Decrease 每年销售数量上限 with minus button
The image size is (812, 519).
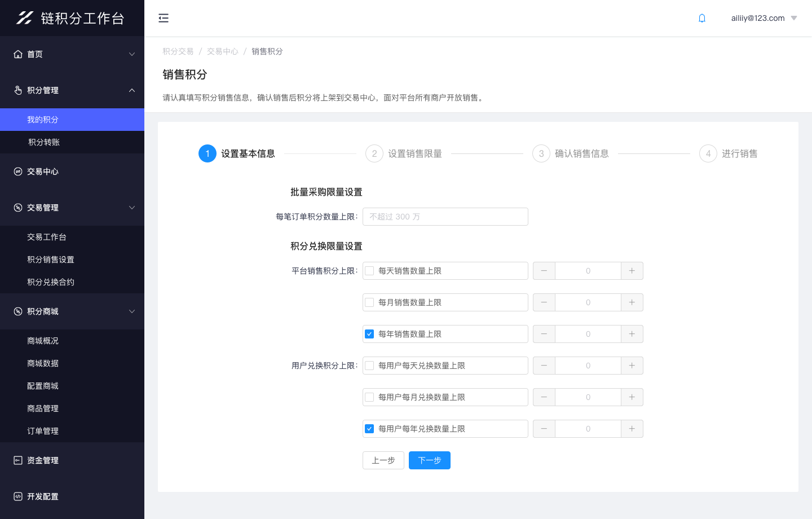(x=544, y=334)
